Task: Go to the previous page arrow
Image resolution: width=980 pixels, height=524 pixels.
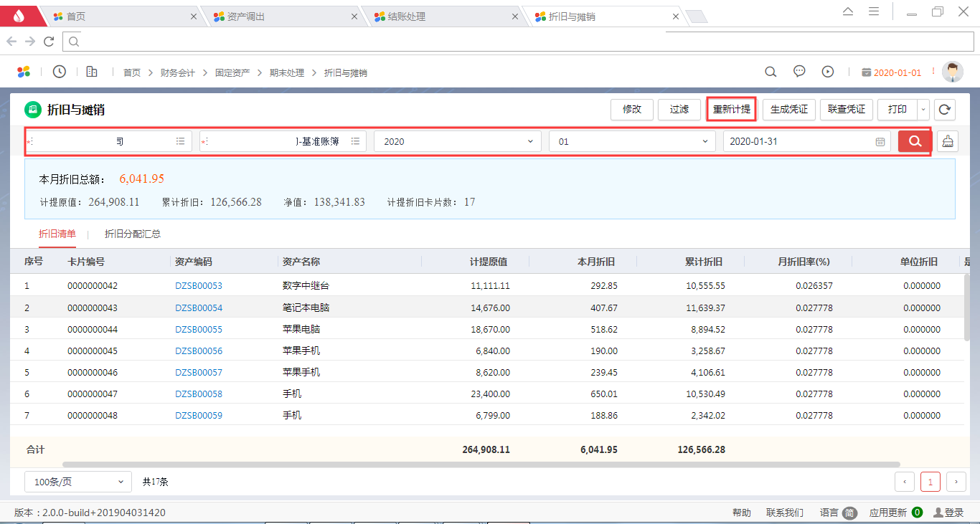Action: pyautogui.click(x=905, y=482)
